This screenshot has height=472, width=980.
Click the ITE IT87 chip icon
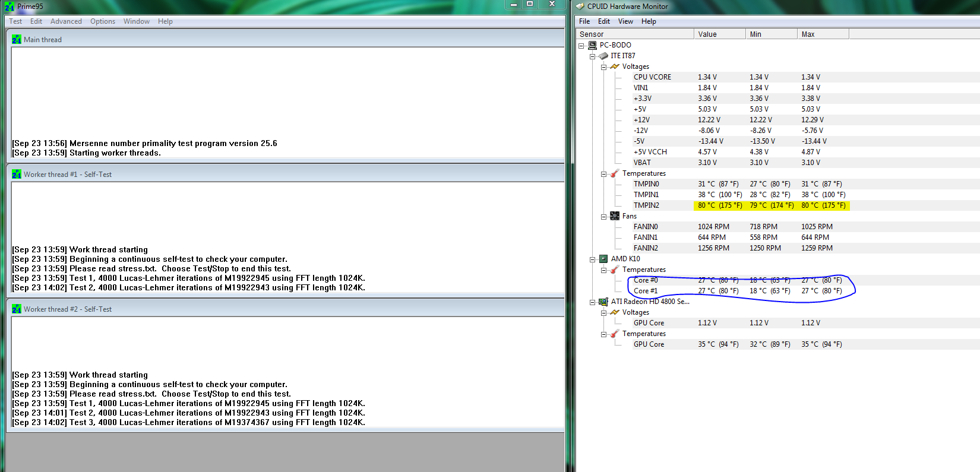tap(603, 56)
